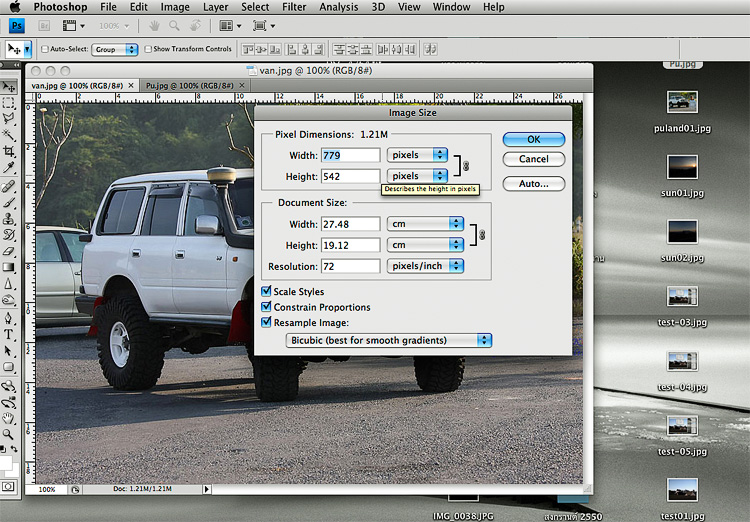Pick the Eyedropper tool

(x=9, y=167)
